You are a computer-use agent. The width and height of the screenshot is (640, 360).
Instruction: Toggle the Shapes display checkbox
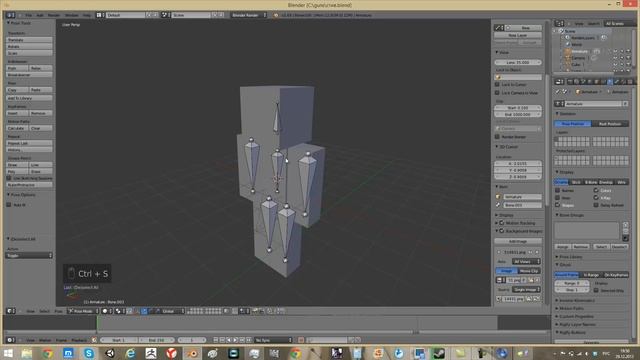[558, 205]
